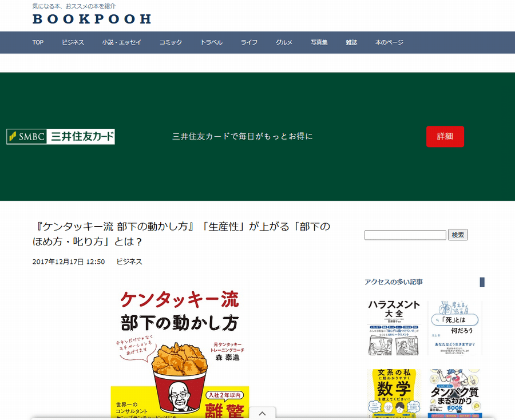Open the 写真集 category
The height and width of the screenshot is (420, 515).
click(x=319, y=42)
